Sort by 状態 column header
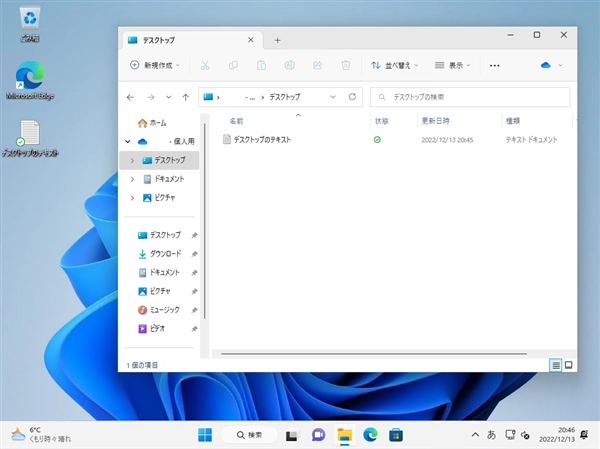Viewport: 600px width, 449px height. (x=382, y=121)
